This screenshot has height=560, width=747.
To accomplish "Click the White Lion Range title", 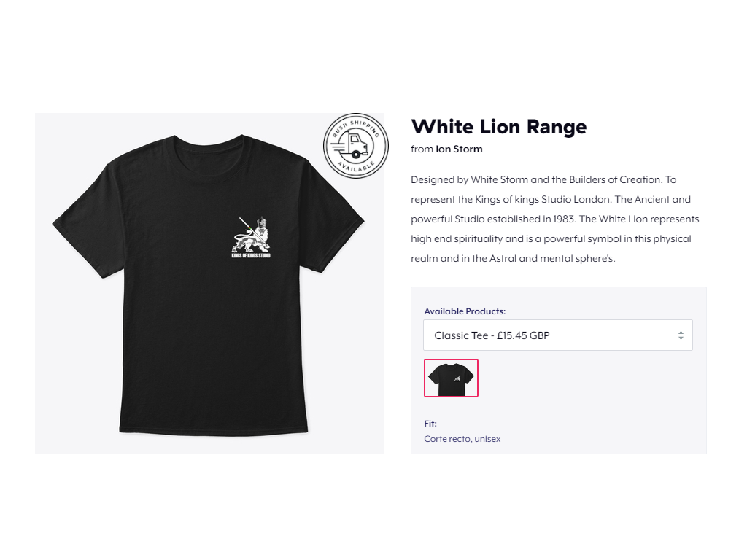I will (x=499, y=127).
